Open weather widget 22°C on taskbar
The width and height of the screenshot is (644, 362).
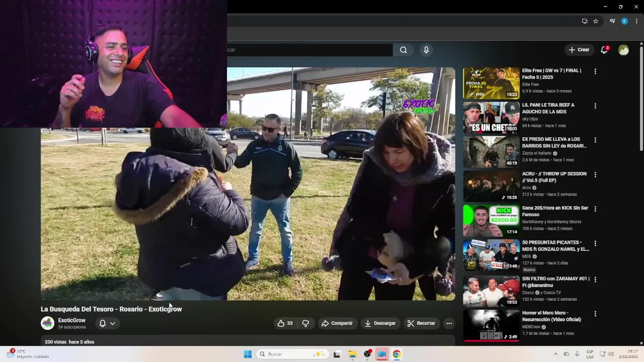point(28,354)
